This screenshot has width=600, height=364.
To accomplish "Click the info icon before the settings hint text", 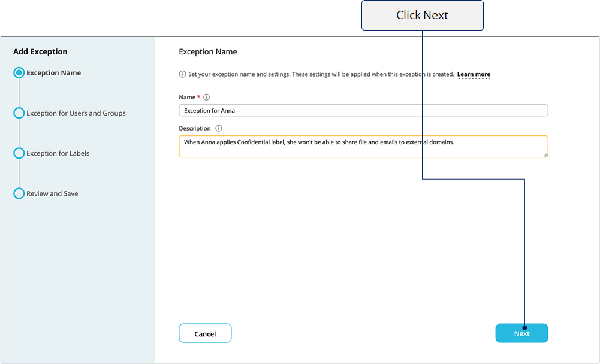I will [x=183, y=74].
